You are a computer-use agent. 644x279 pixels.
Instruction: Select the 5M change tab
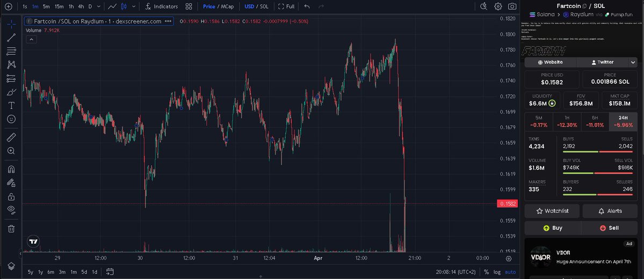point(539,121)
